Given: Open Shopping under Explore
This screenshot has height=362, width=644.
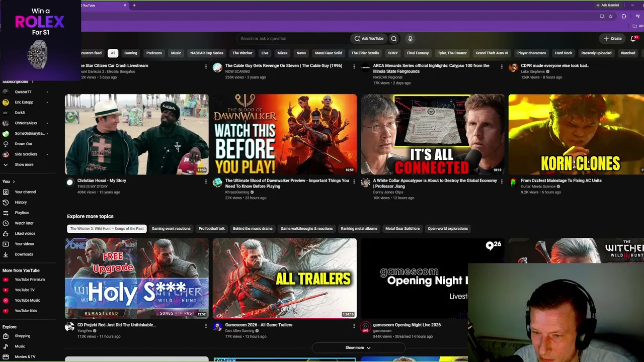Looking at the screenshot, I should tap(22, 336).
